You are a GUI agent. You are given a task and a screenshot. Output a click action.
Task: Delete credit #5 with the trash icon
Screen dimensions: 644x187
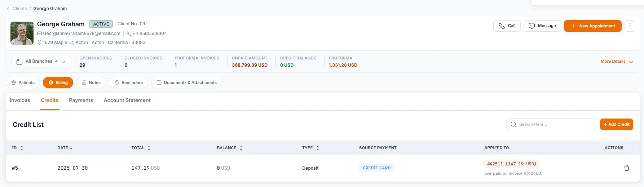point(627,168)
